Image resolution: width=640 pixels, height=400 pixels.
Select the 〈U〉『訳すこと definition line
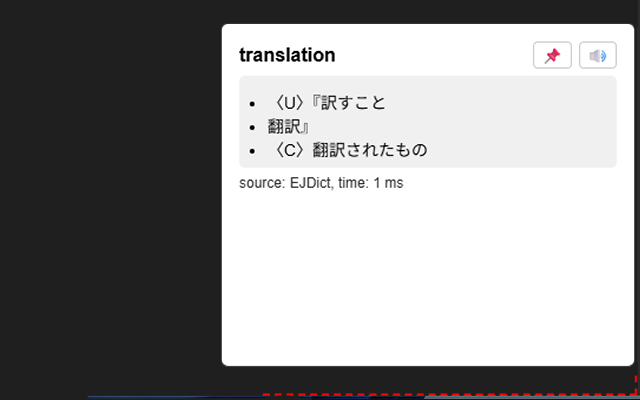tap(329, 103)
